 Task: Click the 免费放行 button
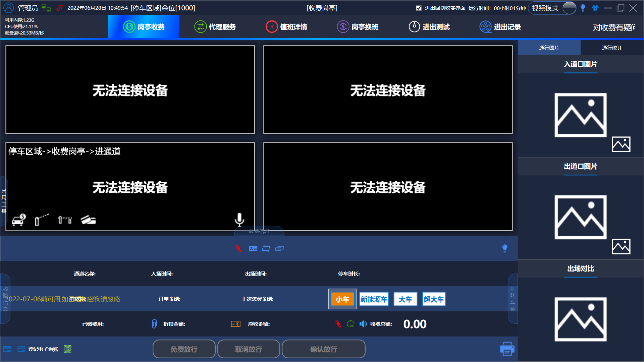click(x=184, y=349)
